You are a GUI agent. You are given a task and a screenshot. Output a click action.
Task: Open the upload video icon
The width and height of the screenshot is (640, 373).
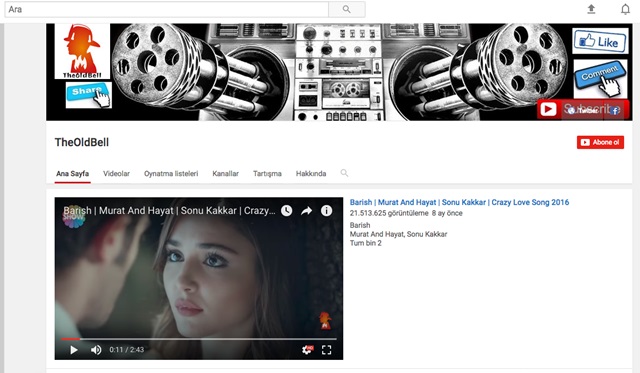point(591,9)
